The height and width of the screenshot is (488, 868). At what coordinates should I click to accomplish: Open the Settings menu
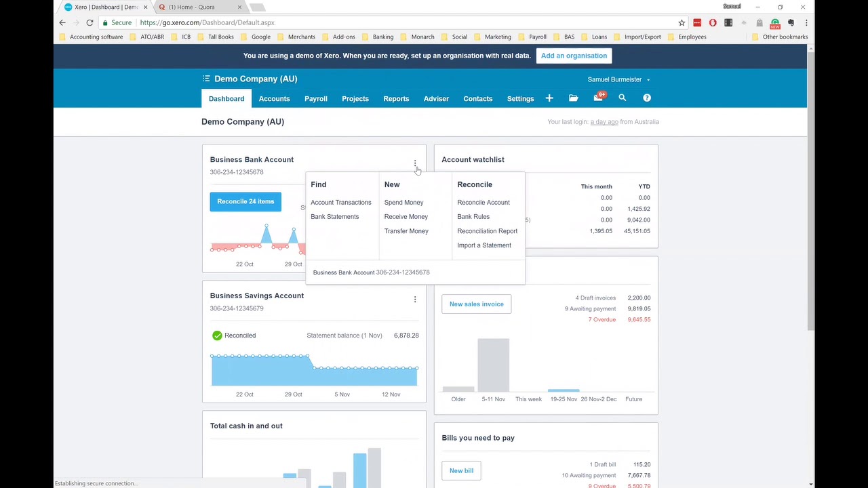click(x=521, y=99)
